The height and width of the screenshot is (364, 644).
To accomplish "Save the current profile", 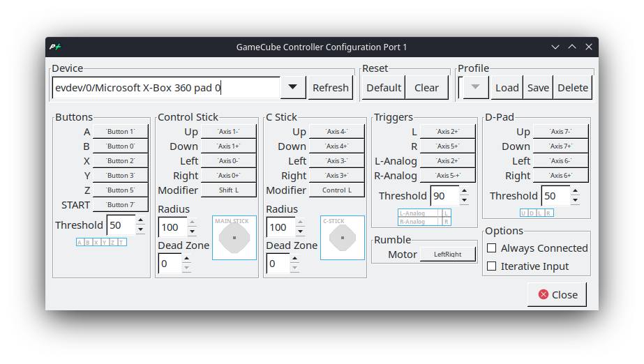I will pos(538,87).
